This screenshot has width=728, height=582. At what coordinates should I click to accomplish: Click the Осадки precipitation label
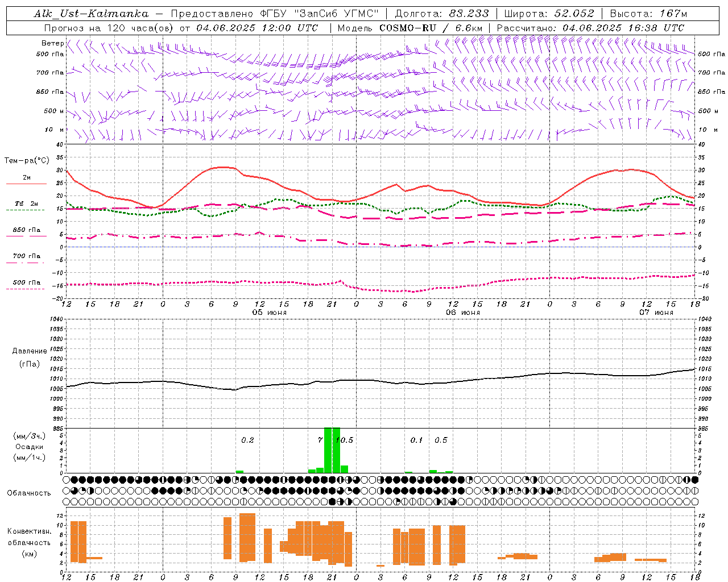[x=30, y=447]
